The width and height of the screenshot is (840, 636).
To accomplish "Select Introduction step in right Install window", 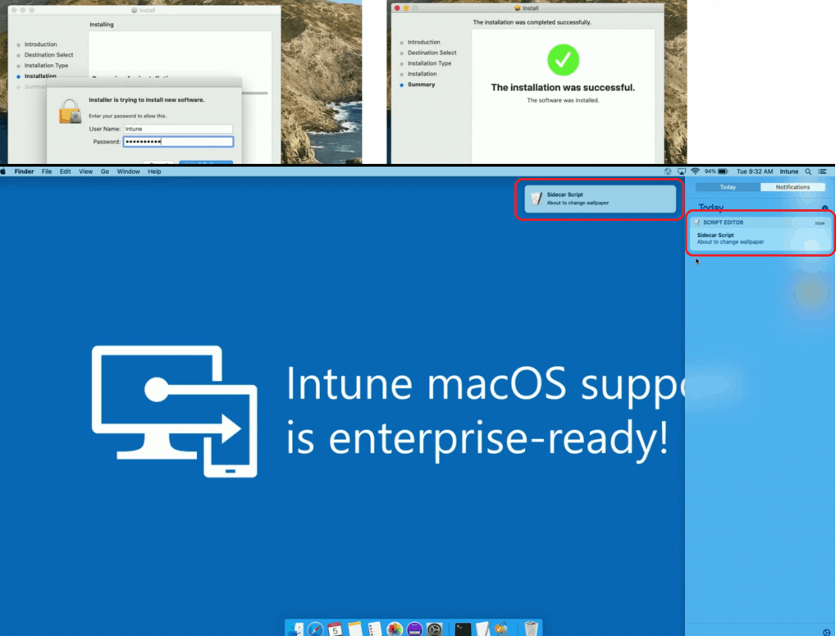I will tap(424, 42).
